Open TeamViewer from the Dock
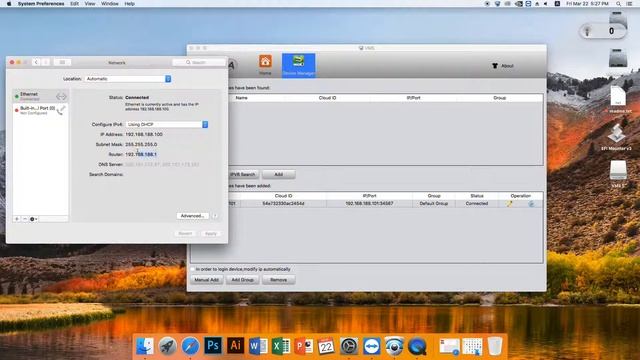This screenshot has width=640, height=360. tap(371, 346)
